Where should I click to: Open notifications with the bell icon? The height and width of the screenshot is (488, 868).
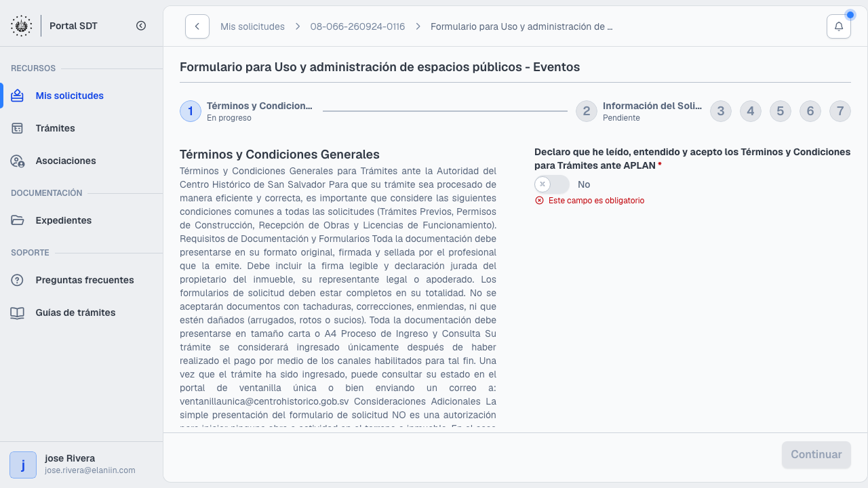(x=839, y=26)
